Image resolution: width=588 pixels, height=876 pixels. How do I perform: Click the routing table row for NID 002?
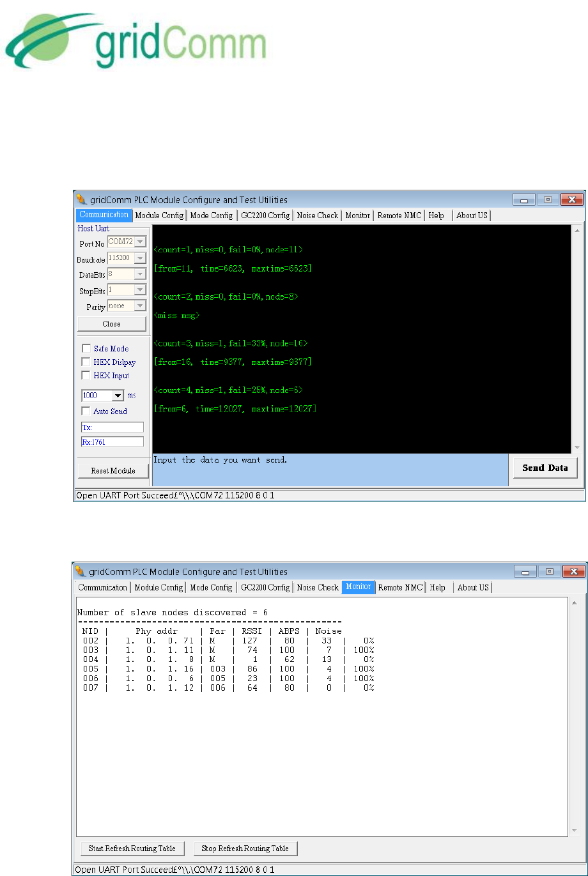pyautogui.click(x=228, y=640)
